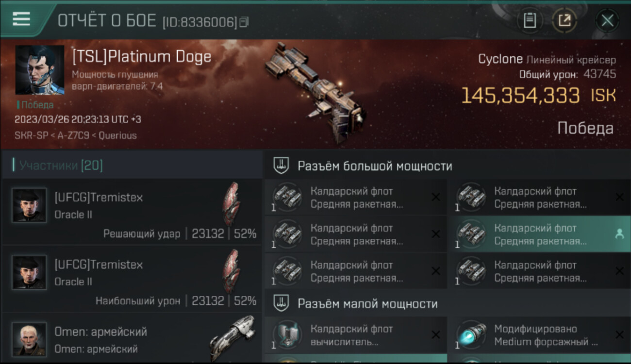This screenshot has height=364, width=631.
Task: Open the hamburger menu at top left
Action: (21, 19)
